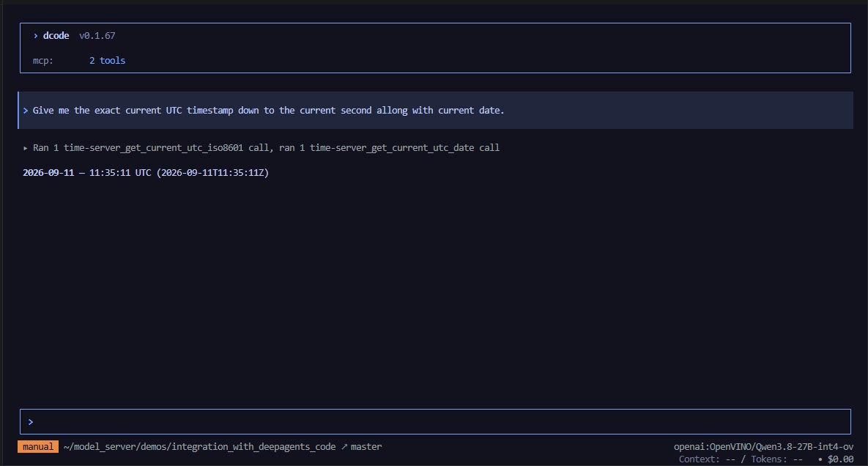Click the $0.00 cost indicator
This screenshot has width=868, height=466.
click(x=840, y=459)
